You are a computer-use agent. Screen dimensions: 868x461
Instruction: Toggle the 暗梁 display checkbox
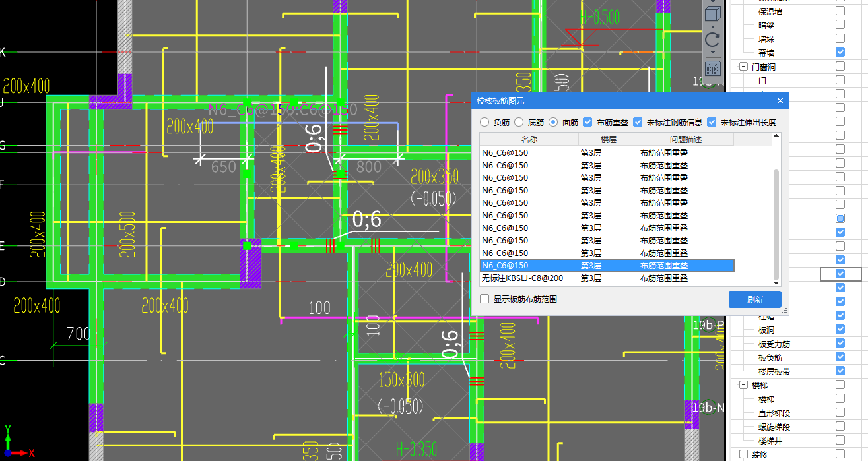click(840, 24)
